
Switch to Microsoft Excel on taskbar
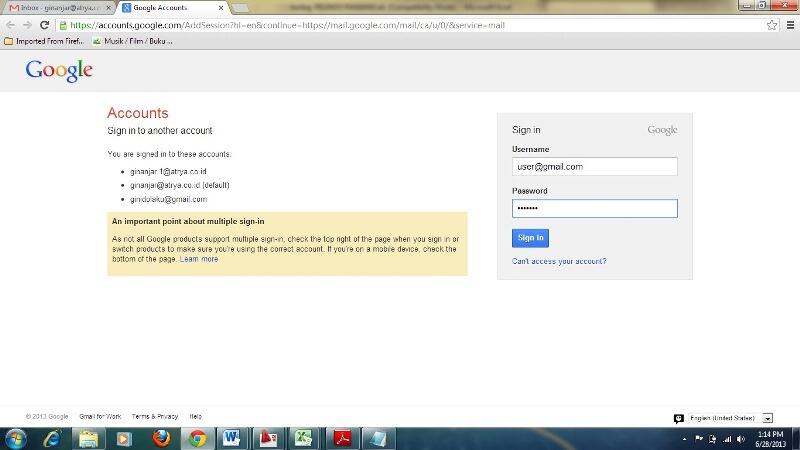point(304,439)
